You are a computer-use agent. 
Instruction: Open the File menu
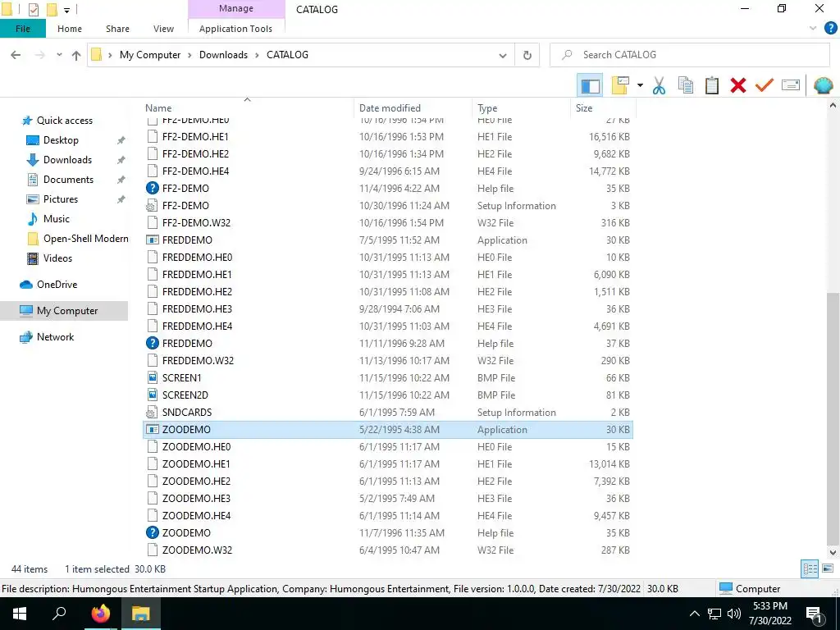(23, 29)
